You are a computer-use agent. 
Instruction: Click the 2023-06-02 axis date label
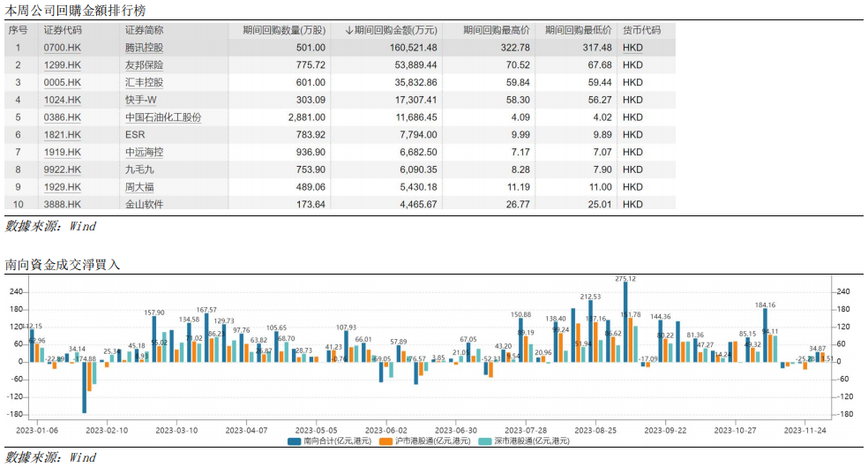click(385, 431)
